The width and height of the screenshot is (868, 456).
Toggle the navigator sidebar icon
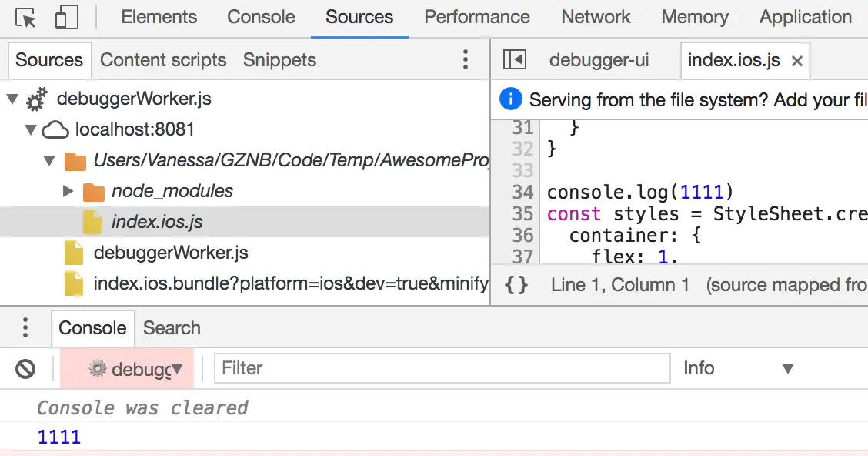coord(514,60)
